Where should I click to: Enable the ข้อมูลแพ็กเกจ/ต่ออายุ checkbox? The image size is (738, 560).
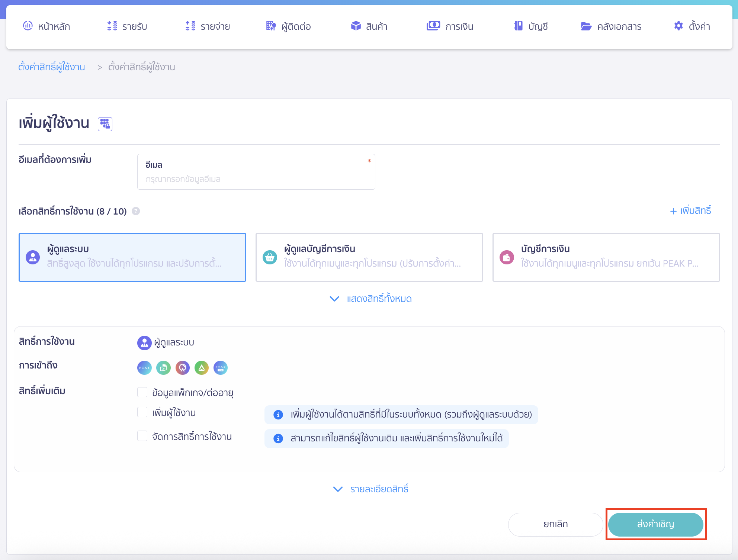(142, 392)
